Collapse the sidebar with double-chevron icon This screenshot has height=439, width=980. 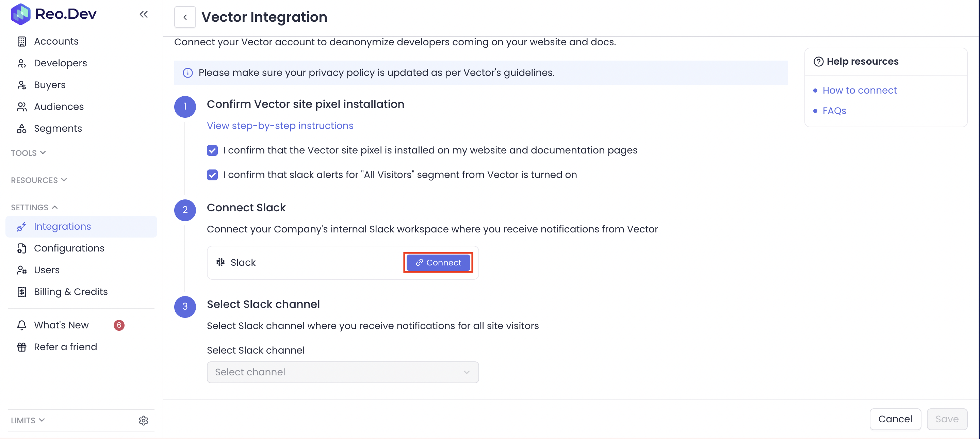(143, 14)
